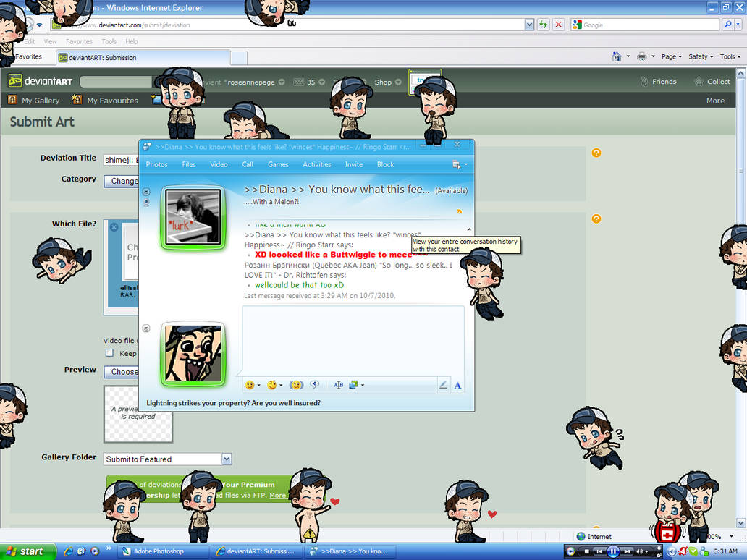The width and height of the screenshot is (747, 560).
Task: Stop playback in taskbar media player
Action: coord(587,551)
